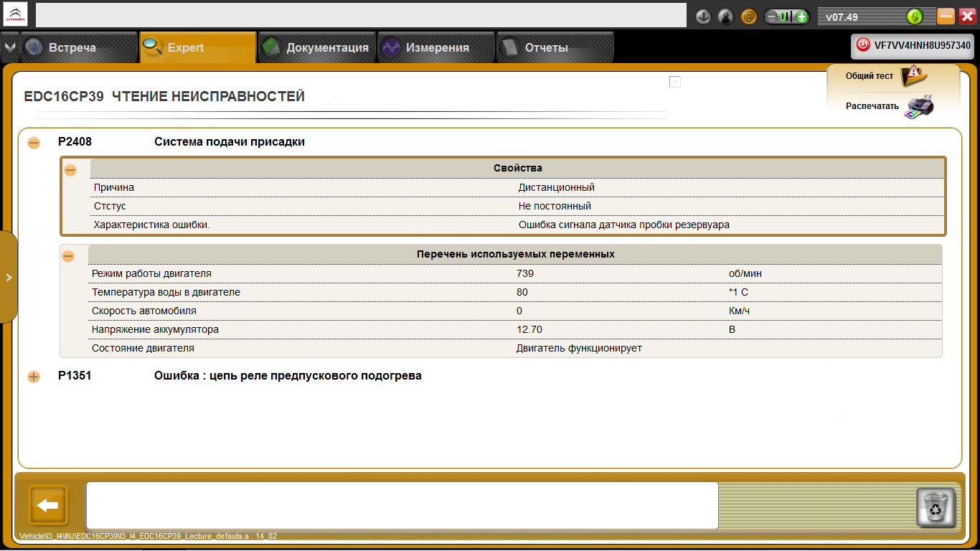Screen dimensions: 980x551
Task: Click the bottom message text box
Action: [x=402, y=505]
